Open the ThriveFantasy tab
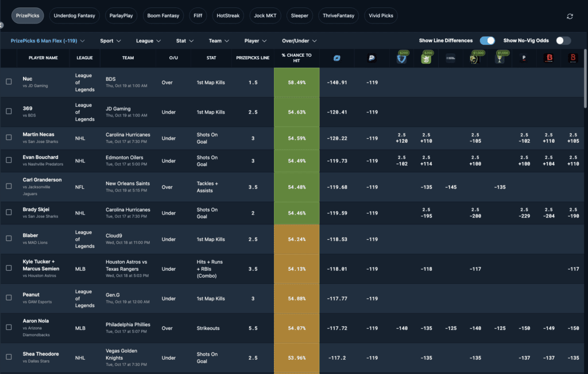Screen dimensions: 588x374 pyautogui.click(x=339, y=15)
